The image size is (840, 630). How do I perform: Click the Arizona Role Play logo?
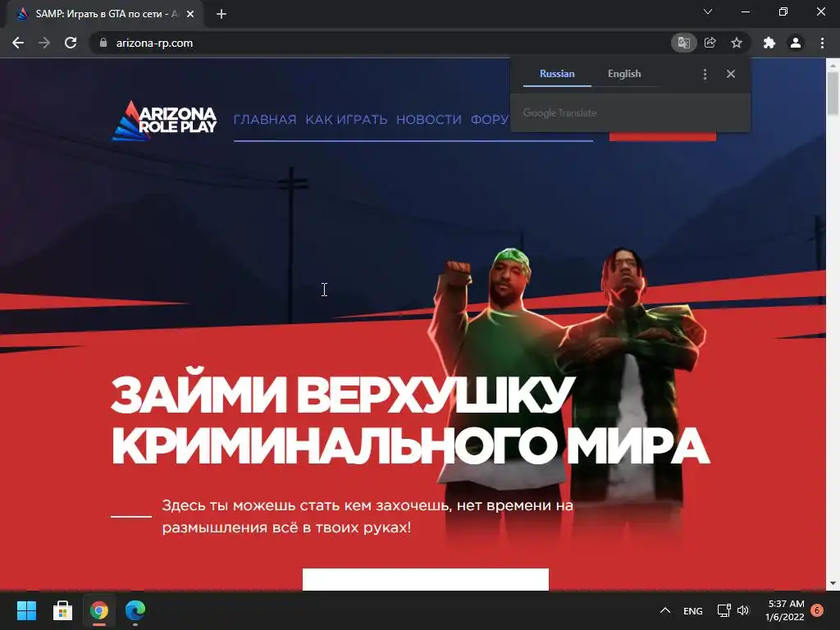click(x=164, y=121)
